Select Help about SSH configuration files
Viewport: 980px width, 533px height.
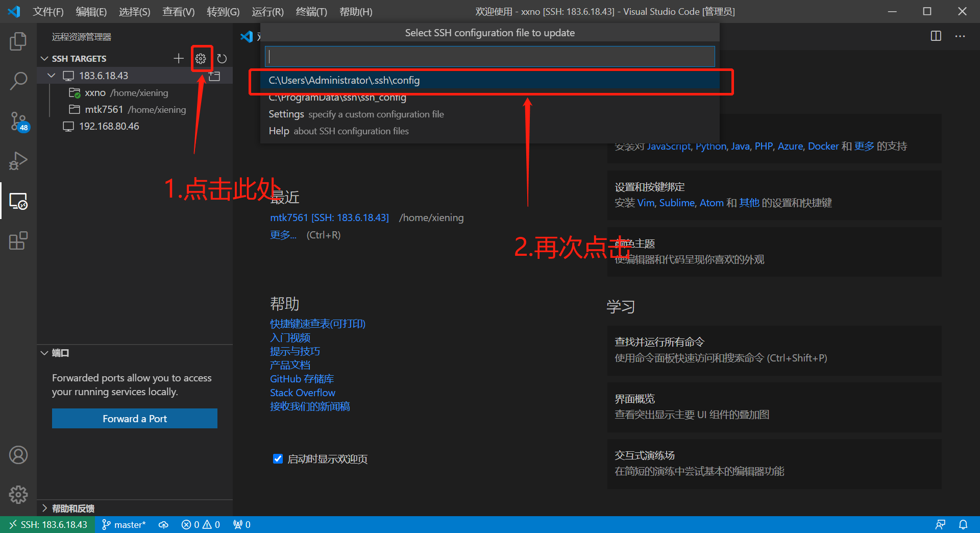tap(490, 131)
